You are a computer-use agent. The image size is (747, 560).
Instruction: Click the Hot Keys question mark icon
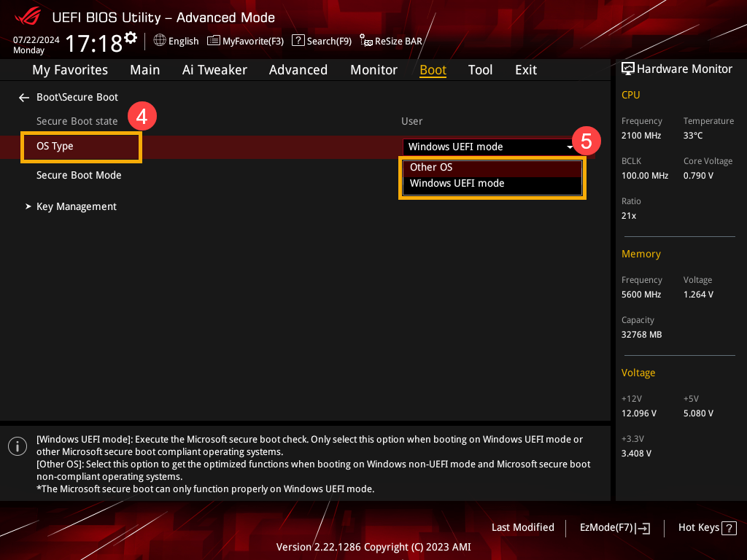pyautogui.click(x=728, y=528)
